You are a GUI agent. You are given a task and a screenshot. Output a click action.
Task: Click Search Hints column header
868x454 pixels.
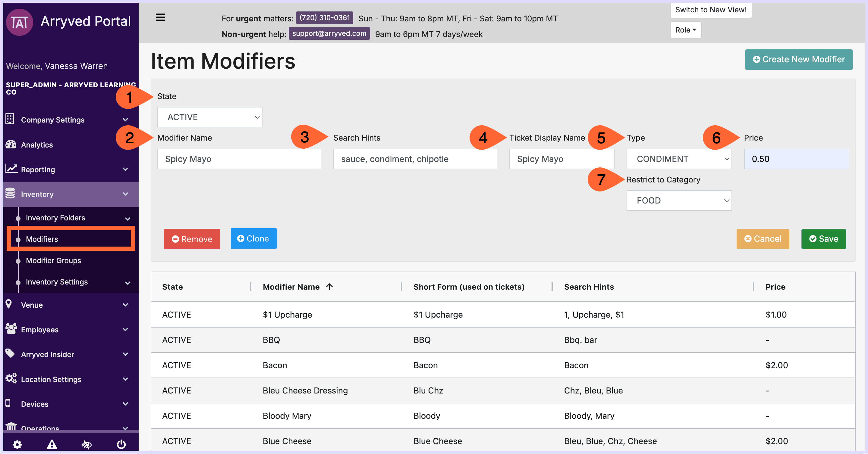click(x=589, y=287)
